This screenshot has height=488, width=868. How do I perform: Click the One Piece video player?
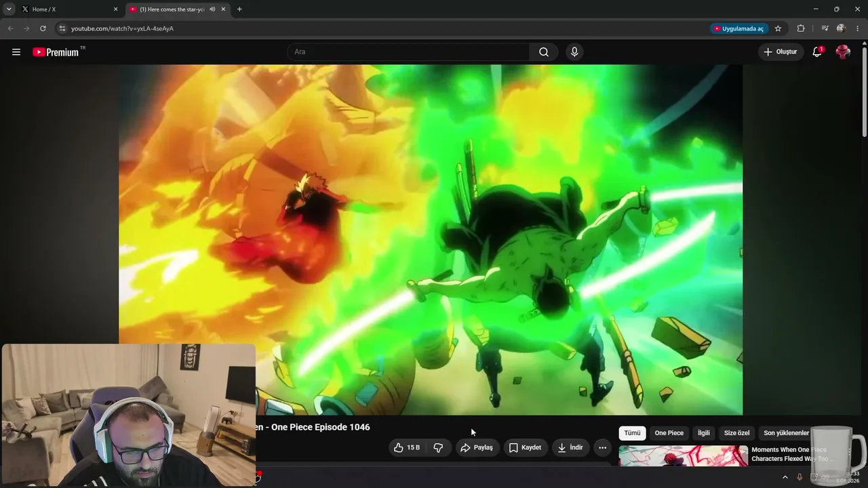click(x=431, y=240)
